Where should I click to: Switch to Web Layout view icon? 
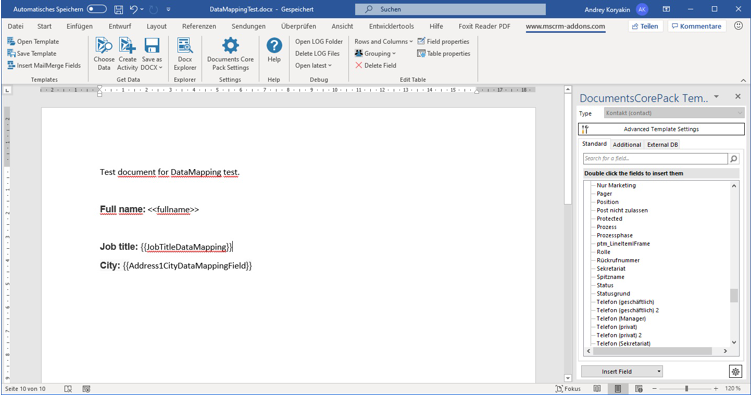[x=638, y=389]
